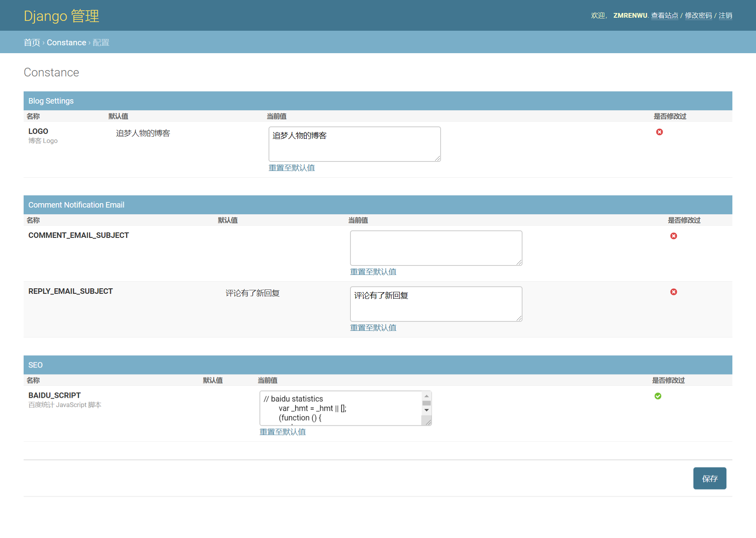Screen dimensions: 756x538
Task: Focus the REPLY_EMAIL_SUBJECT textarea
Action: point(436,304)
